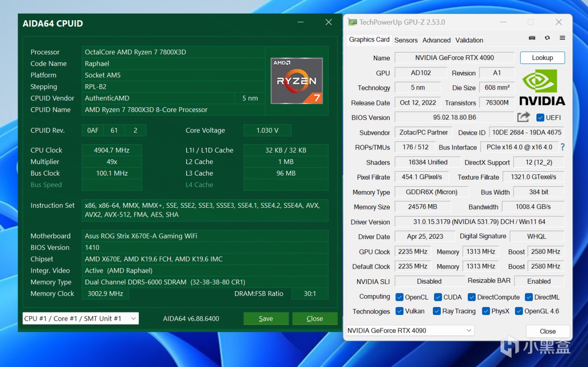Toggle the DirectML checkbox
Viewport: 588px width, 367px height.
pos(528,297)
